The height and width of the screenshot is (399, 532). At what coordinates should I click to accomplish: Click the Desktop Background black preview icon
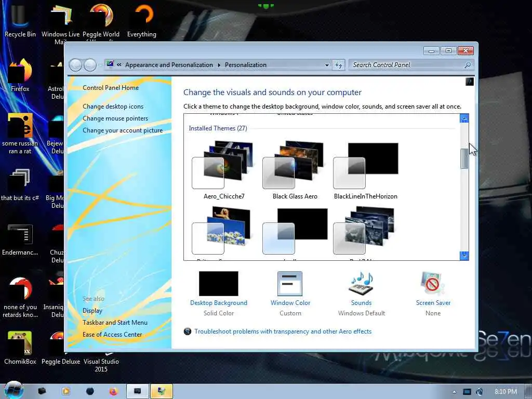[x=219, y=284]
